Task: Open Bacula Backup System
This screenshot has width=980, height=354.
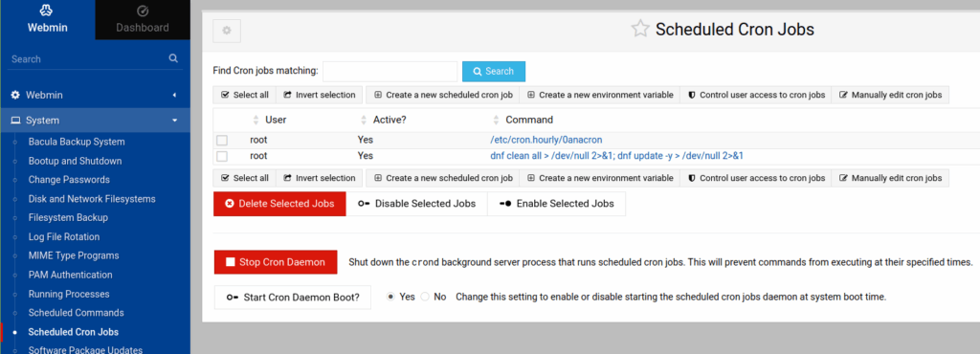Action: pyautogui.click(x=77, y=142)
